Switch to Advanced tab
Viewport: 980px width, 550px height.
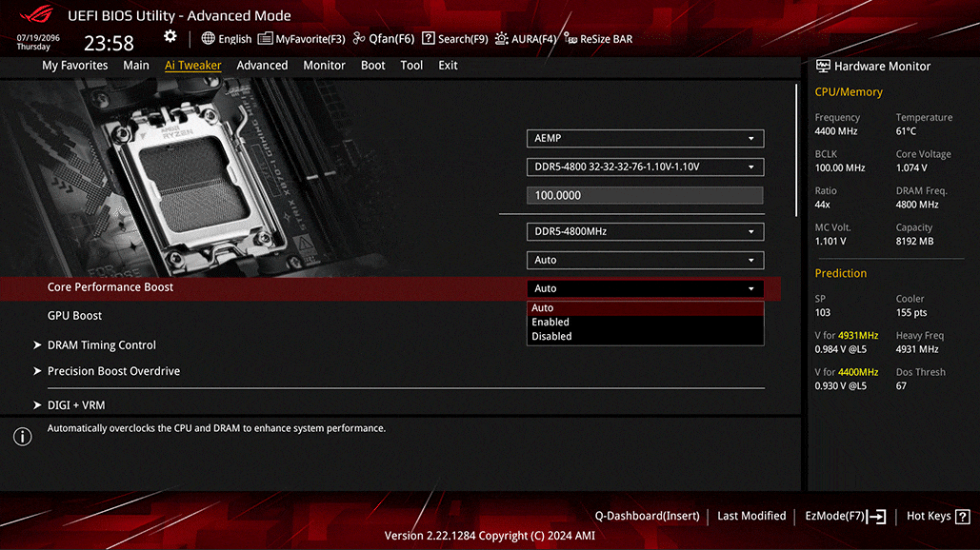(262, 65)
